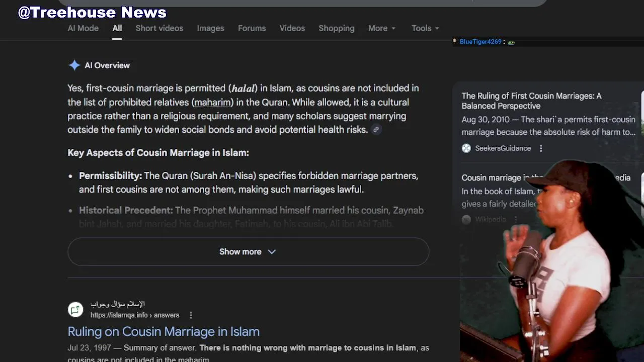Expand the More dropdown

382,28
